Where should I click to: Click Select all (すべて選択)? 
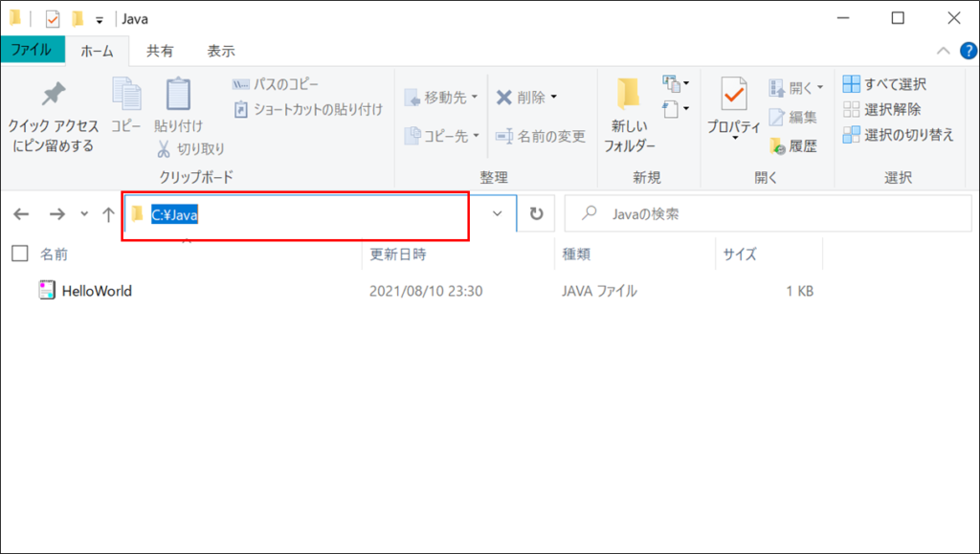pos(883,83)
